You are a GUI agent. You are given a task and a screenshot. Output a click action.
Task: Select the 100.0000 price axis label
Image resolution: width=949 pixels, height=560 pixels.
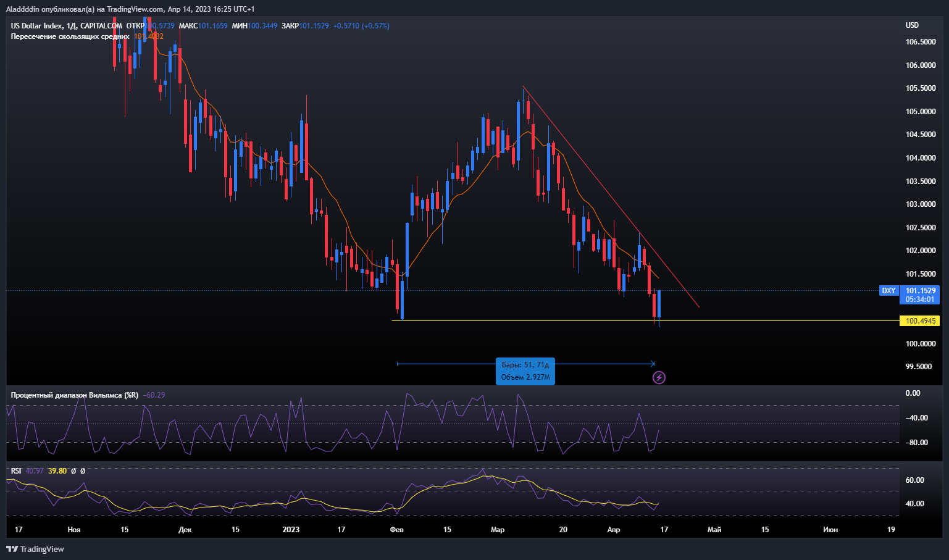pos(921,344)
